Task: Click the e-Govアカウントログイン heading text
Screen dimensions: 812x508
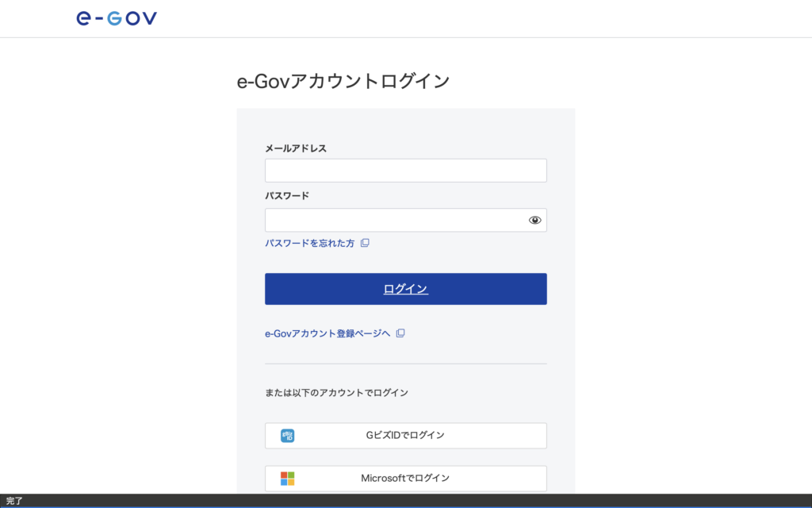Action: click(x=343, y=82)
